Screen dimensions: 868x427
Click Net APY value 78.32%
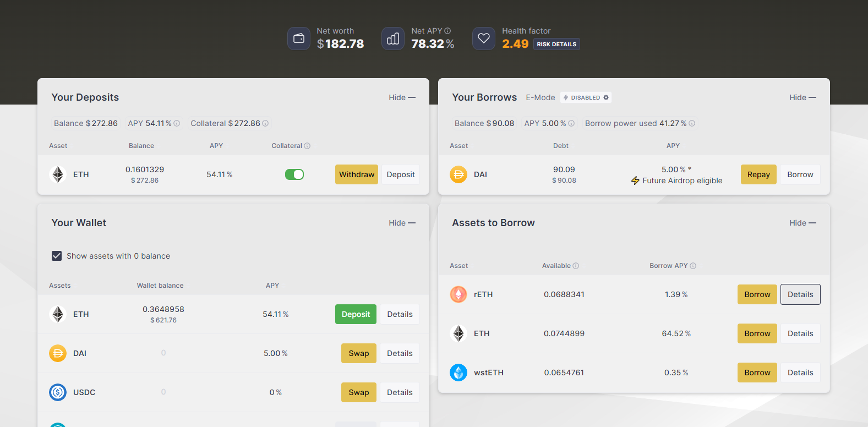[433, 44]
